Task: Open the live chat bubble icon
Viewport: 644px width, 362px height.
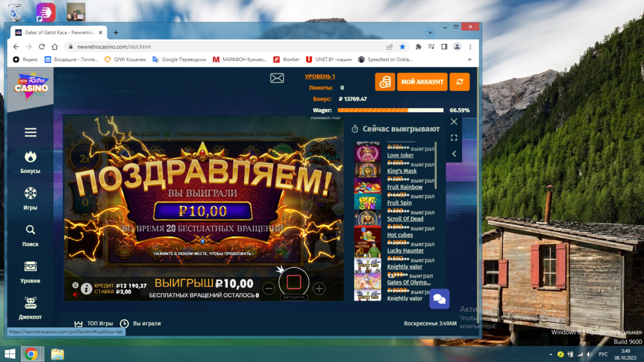Action: tap(439, 299)
